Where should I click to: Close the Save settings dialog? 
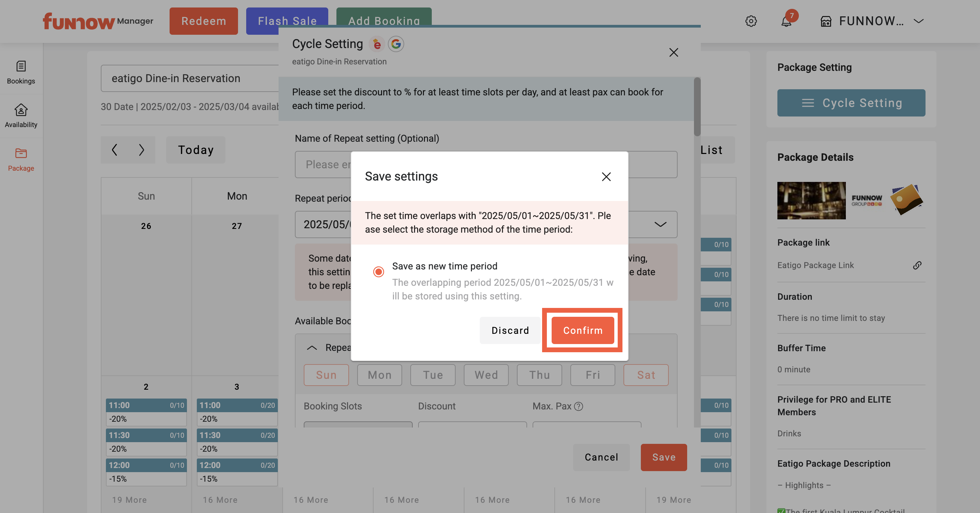point(606,176)
